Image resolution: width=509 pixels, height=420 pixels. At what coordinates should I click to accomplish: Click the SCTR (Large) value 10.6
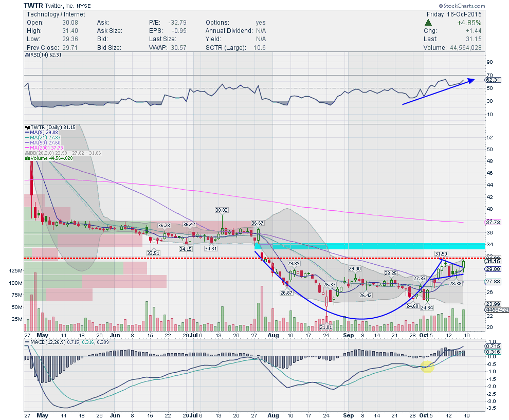coord(259,48)
